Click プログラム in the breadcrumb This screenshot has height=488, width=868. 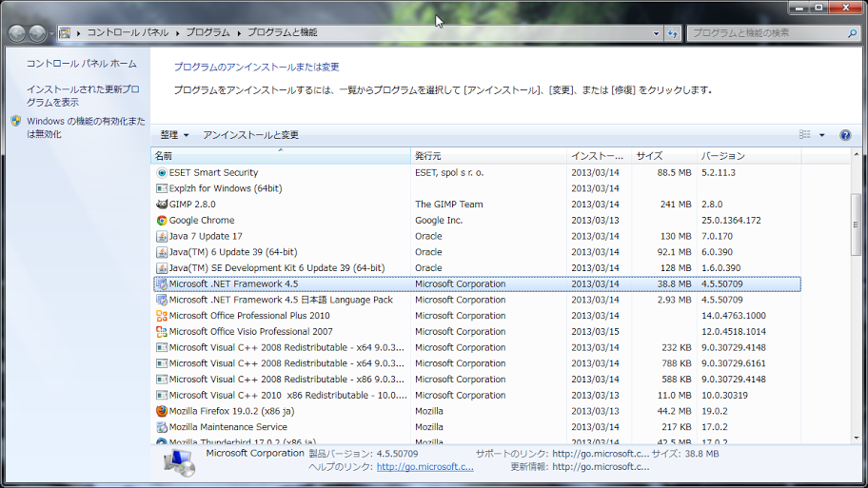tap(207, 32)
